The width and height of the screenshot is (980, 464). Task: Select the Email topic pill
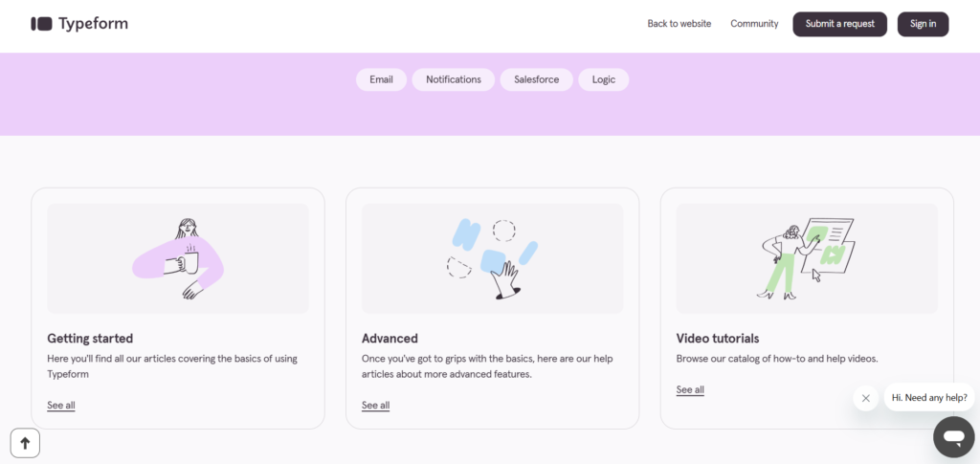click(x=381, y=80)
